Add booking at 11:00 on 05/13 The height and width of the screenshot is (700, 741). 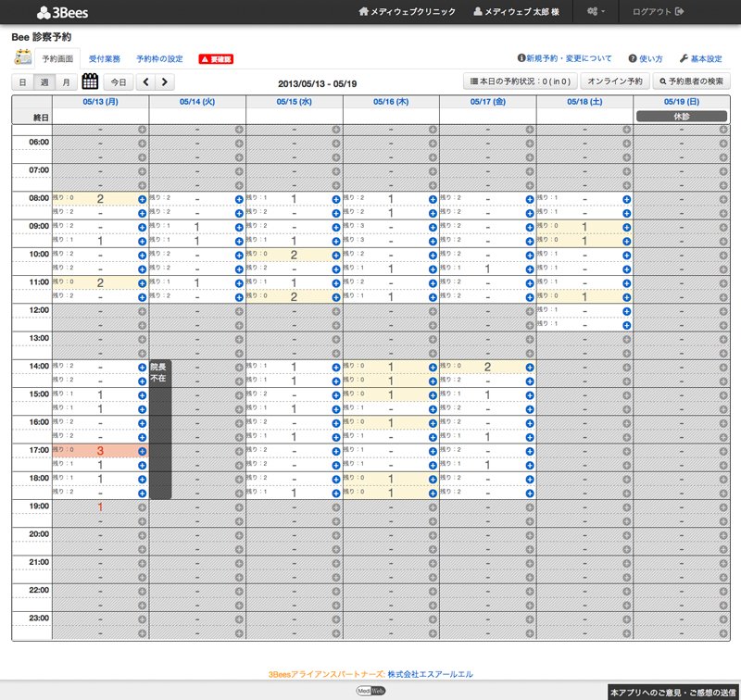click(x=142, y=283)
